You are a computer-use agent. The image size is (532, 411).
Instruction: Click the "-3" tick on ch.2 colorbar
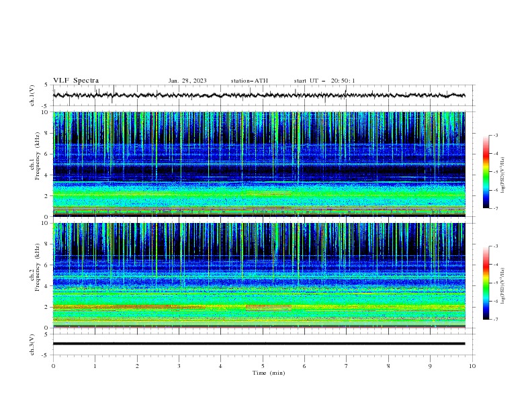pos(495,246)
